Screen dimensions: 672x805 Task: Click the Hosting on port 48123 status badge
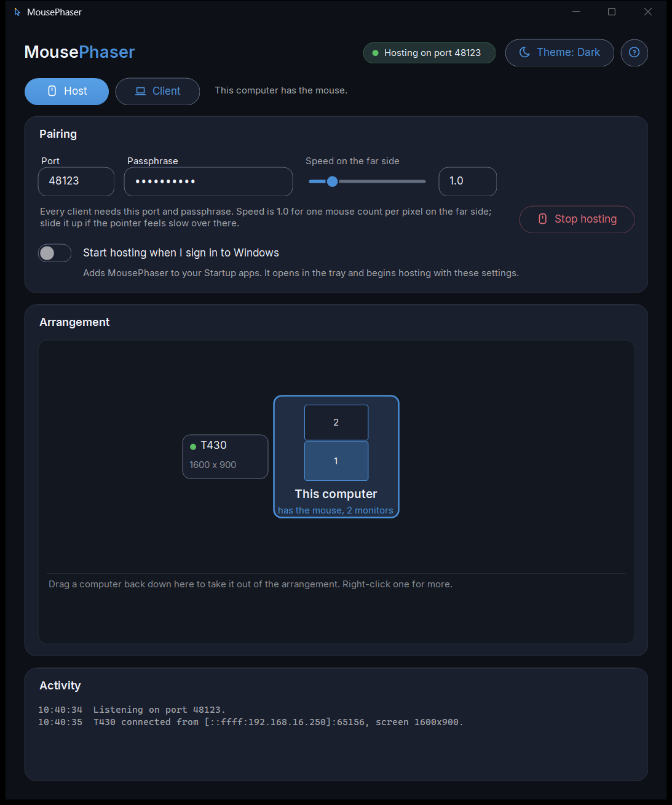429,53
